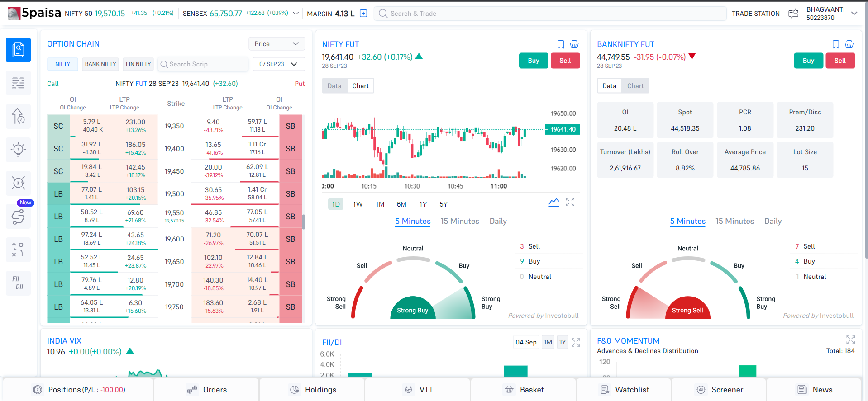Screen dimensions: 868x401
Task: Expand the NIFTY FUT chart to fullscreen
Action: tap(570, 203)
